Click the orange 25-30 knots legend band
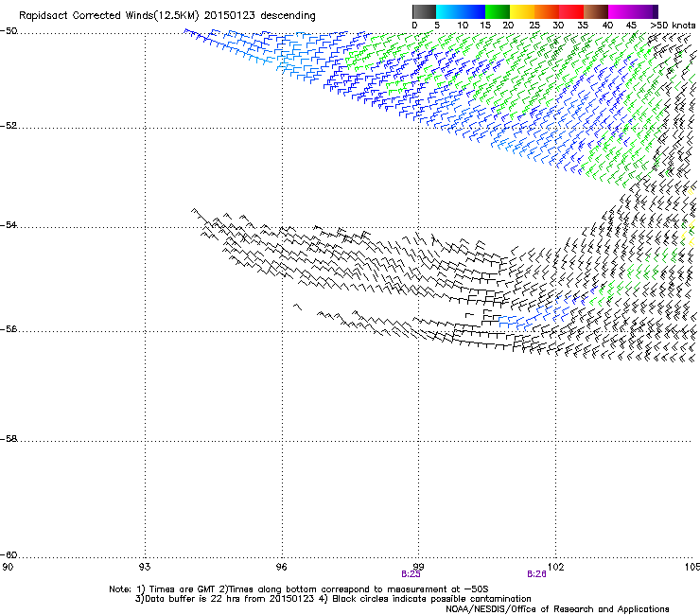Screen dimensions: 700x615 click(547, 11)
